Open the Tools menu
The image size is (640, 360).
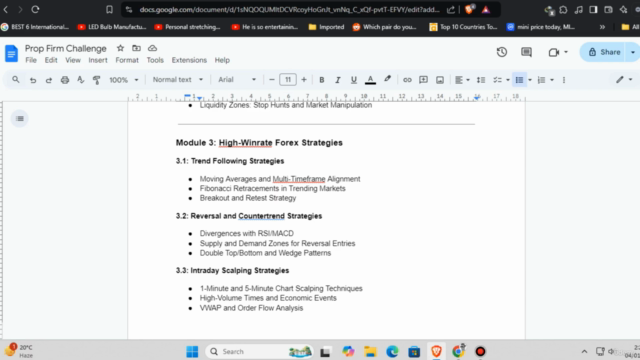click(155, 60)
